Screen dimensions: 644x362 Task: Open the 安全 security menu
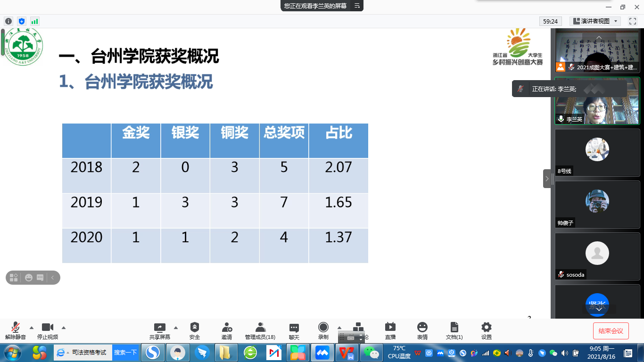coord(194,330)
